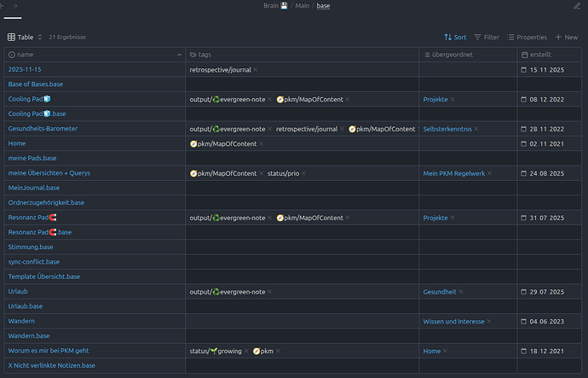The height and width of the screenshot is (378, 588).
Task: Open the Filter panel
Action: (x=486, y=38)
